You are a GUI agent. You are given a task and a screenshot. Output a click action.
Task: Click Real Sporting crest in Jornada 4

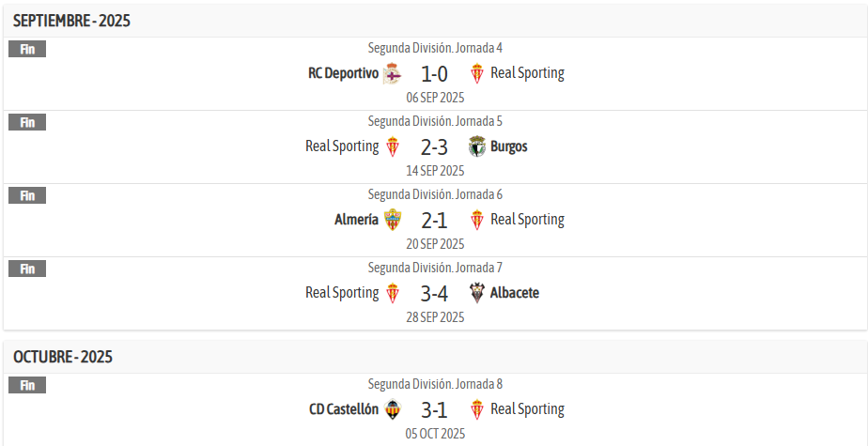(x=477, y=73)
